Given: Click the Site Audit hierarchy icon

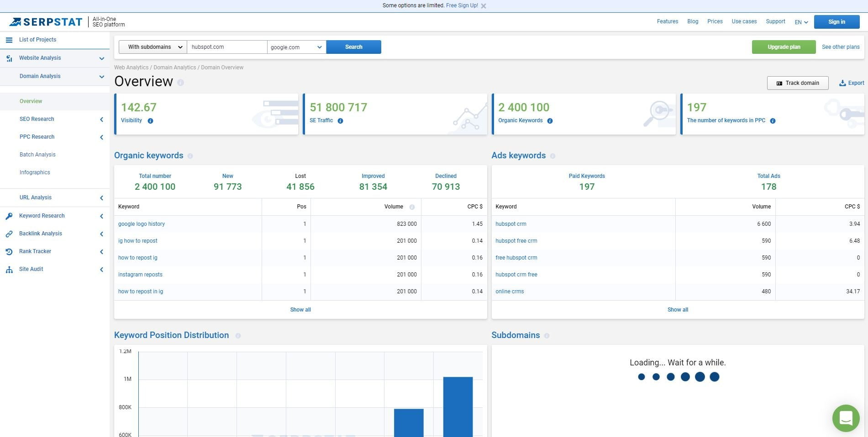Looking at the screenshot, I should (9, 270).
